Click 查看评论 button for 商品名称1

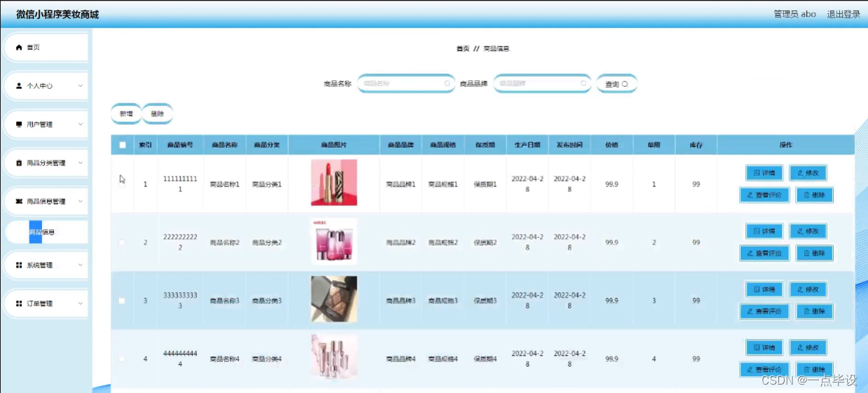coord(764,195)
